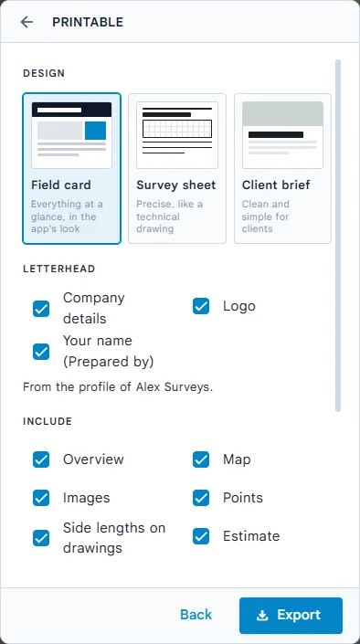Click the Back link at bottom

point(196,615)
